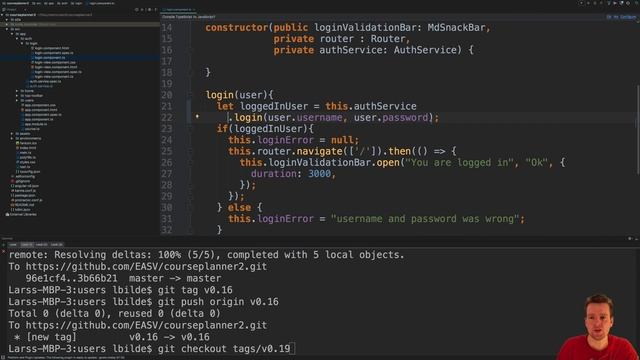Close the login.component.ts editor tab
This screenshot has width=640, height=360.
[194, 9]
